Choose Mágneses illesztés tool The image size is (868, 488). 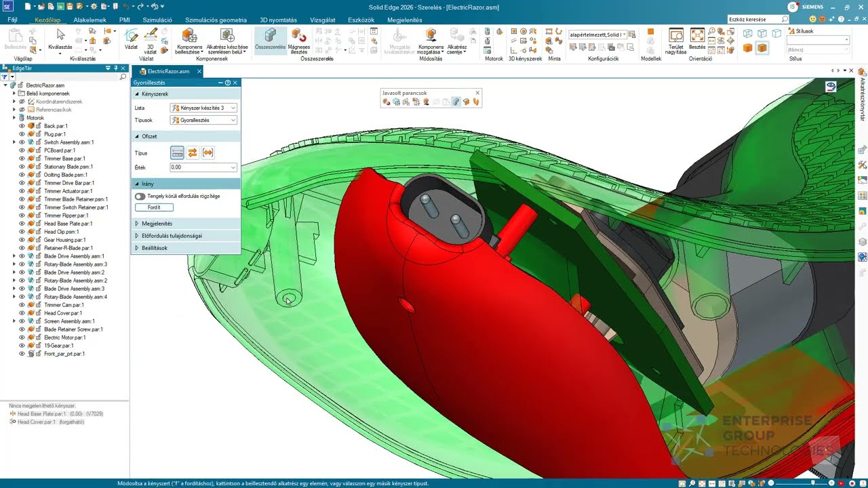[299, 41]
